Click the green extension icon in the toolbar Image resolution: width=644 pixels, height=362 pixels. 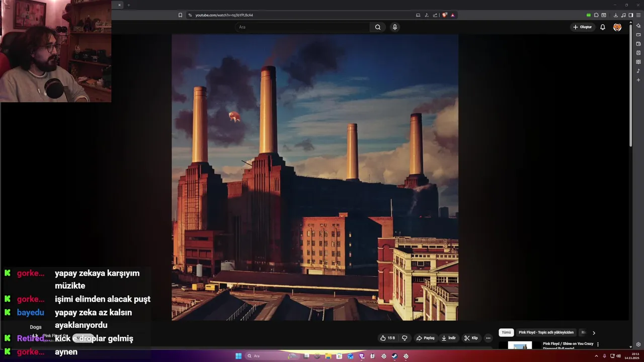[589, 15]
